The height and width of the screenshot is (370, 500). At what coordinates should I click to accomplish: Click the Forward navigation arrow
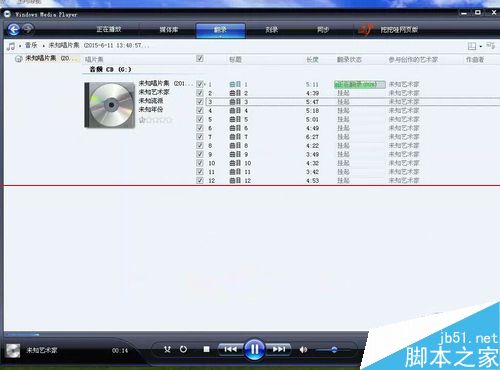(29, 29)
